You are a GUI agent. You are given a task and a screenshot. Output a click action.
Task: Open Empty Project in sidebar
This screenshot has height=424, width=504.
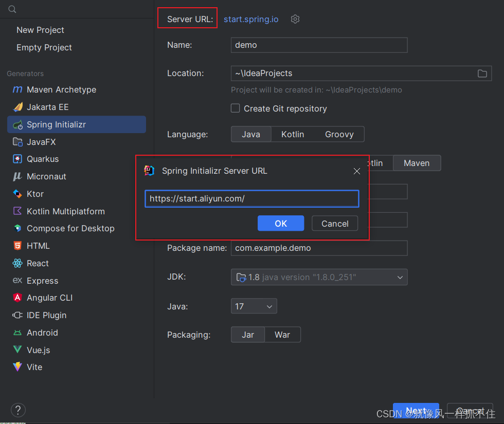tap(44, 47)
